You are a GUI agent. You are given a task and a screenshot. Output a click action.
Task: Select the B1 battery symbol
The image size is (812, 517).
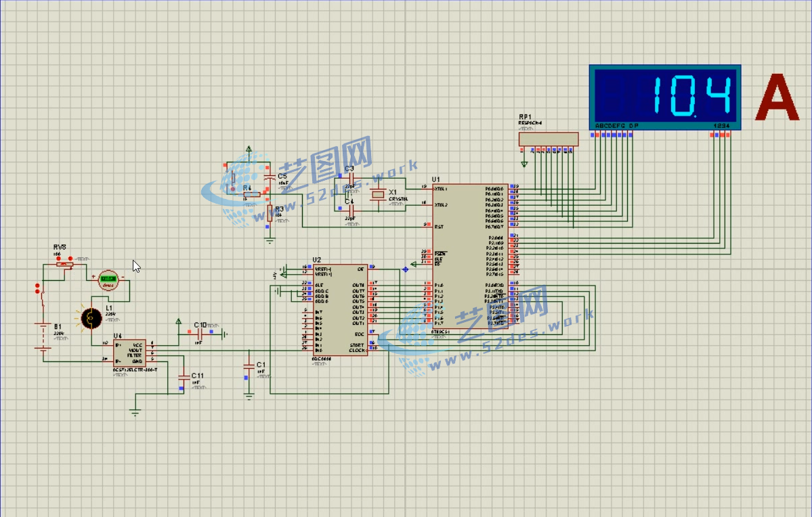[x=43, y=337]
